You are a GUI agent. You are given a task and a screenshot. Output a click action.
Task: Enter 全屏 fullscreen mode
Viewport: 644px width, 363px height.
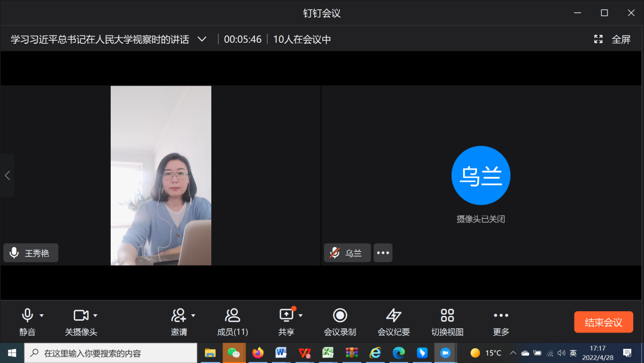click(613, 39)
